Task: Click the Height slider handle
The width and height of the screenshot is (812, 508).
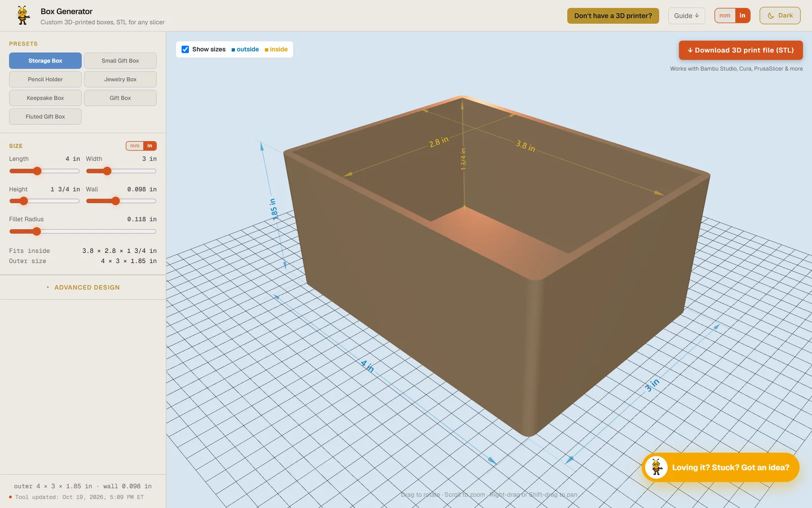Action: [23, 201]
